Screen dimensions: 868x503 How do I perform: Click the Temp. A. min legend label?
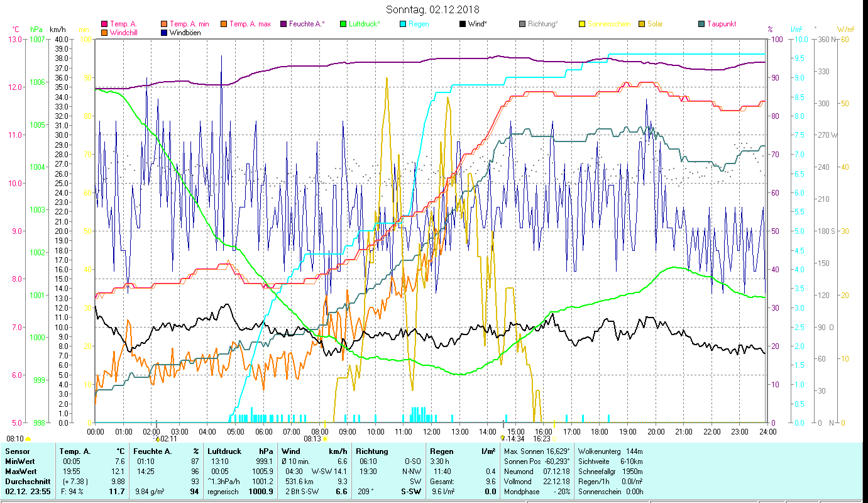(189, 25)
